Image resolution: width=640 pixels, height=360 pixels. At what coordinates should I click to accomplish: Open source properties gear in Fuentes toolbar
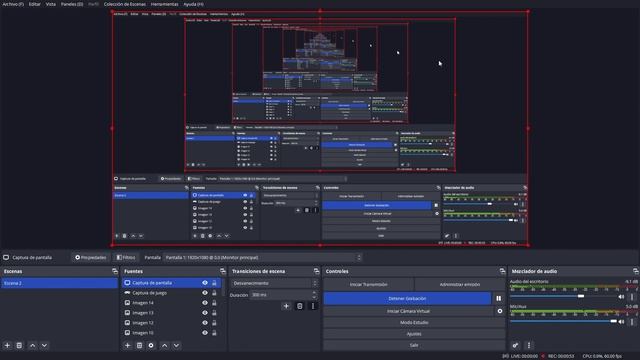pyautogui.click(x=151, y=345)
